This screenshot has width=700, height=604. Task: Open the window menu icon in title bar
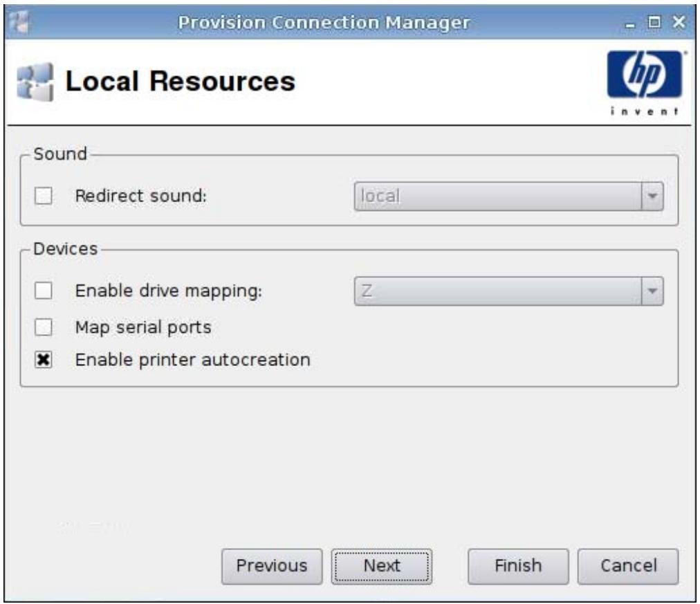coord(19,22)
